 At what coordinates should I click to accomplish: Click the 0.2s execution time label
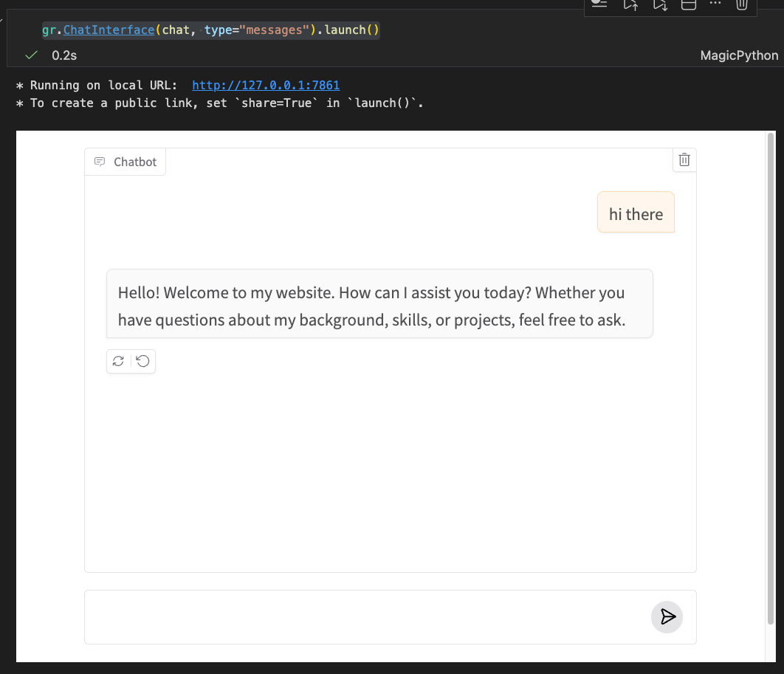tap(64, 55)
